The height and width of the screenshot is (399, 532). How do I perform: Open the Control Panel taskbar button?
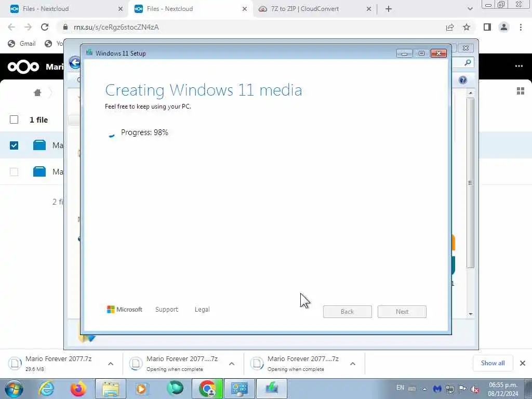[x=239, y=389]
